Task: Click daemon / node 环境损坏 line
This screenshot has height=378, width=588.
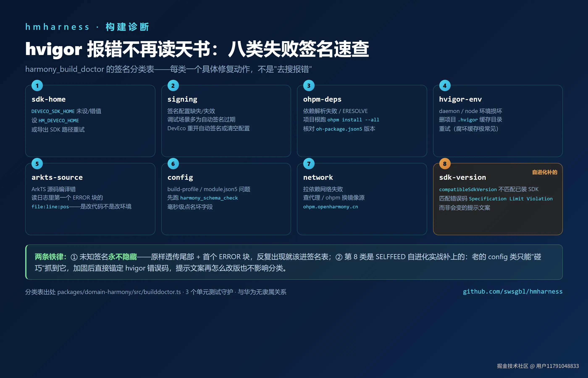Action: tap(470, 111)
